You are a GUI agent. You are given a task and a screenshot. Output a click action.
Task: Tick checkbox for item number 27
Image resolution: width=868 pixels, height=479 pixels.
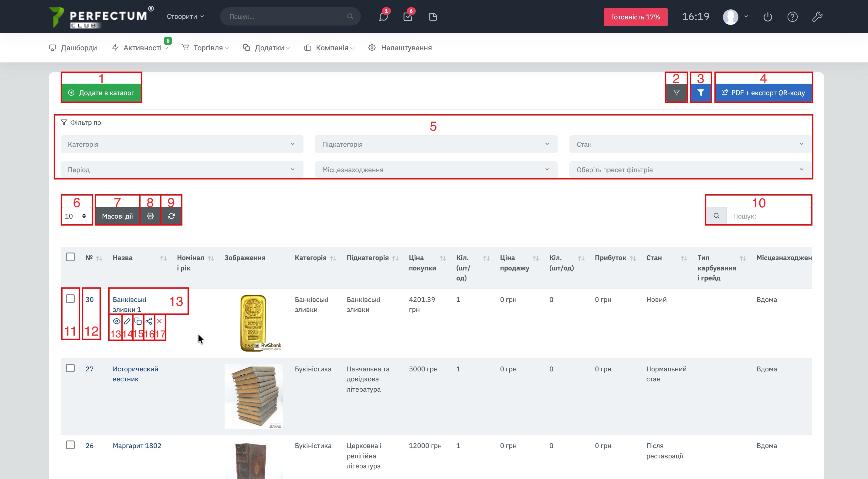(x=70, y=368)
